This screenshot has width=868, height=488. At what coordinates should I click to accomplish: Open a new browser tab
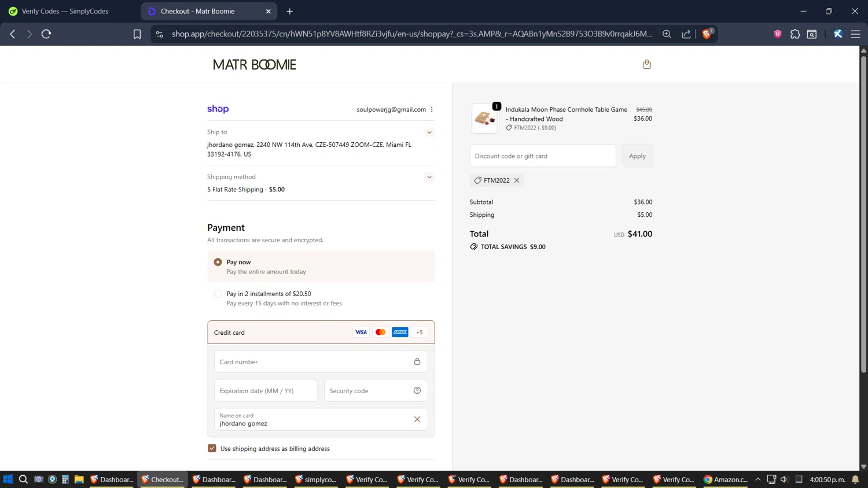290,11
